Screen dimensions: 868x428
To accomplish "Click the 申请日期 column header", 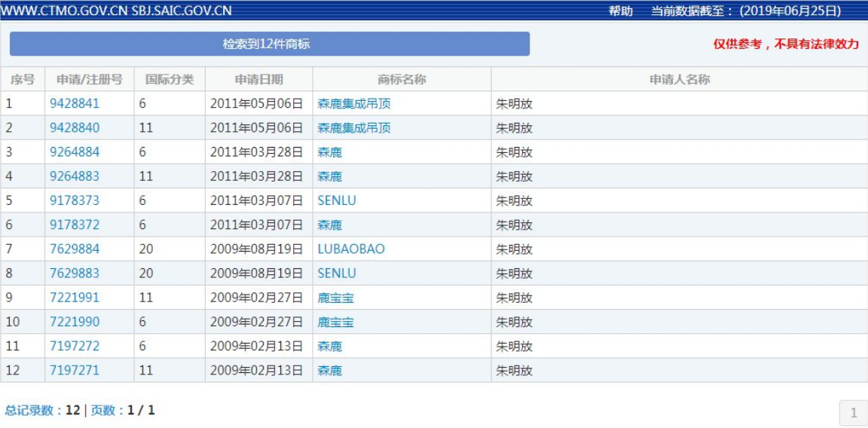I will coord(259,79).
